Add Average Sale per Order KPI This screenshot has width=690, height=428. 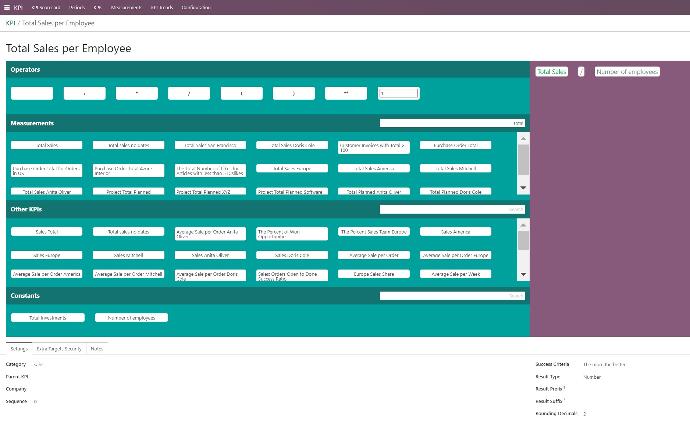(374, 255)
